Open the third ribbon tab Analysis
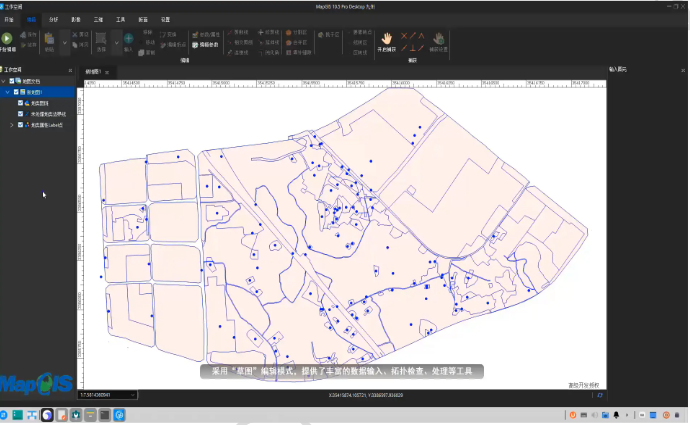The height and width of the screenshot is (425, 690). point(54,20)
